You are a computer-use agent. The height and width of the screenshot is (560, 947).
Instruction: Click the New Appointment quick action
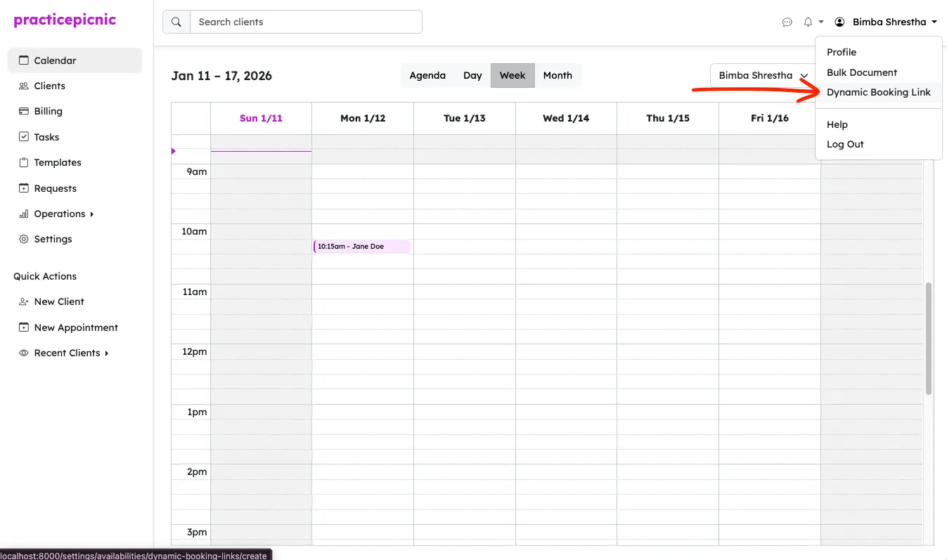point(75,328)
